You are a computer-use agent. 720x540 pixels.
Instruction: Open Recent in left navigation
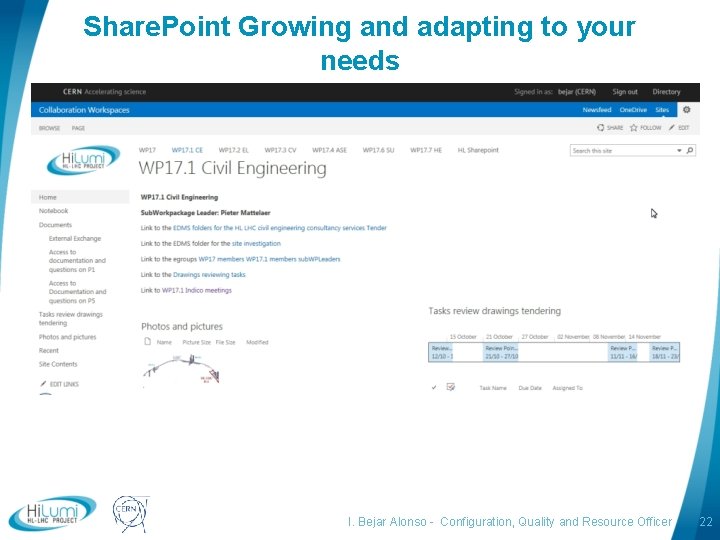tap(49, 350)
